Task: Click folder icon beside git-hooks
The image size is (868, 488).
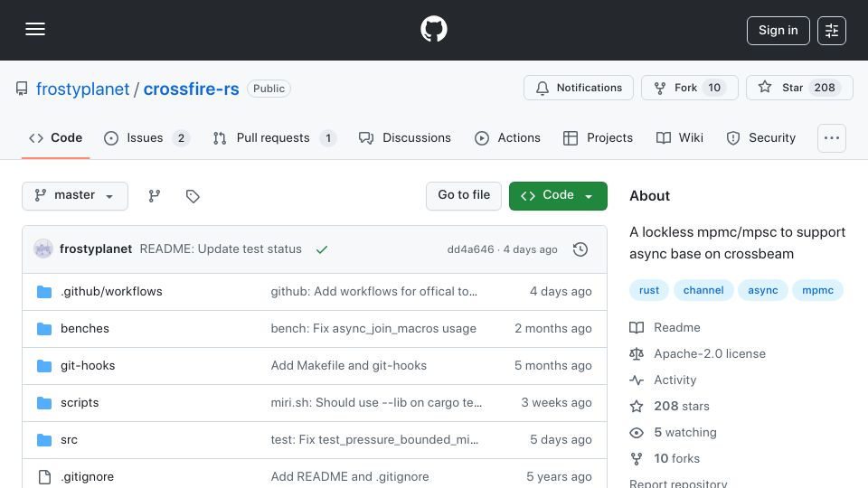Action: (x=44, y=366)
